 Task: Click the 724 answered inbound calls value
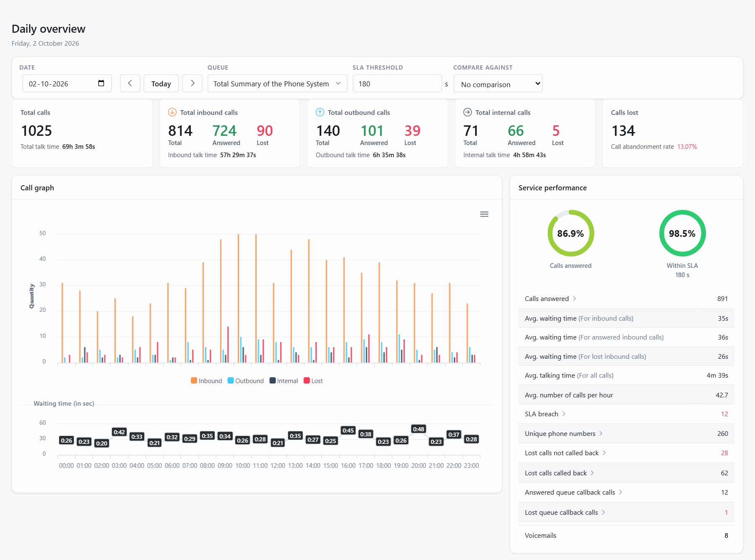pos(224,131)
